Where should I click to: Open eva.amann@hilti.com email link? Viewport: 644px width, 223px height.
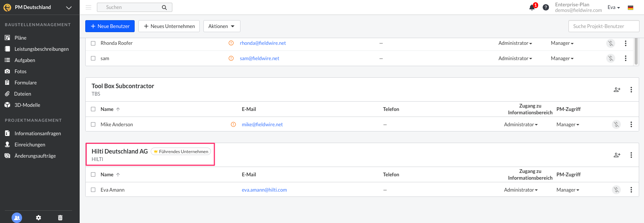264,190
